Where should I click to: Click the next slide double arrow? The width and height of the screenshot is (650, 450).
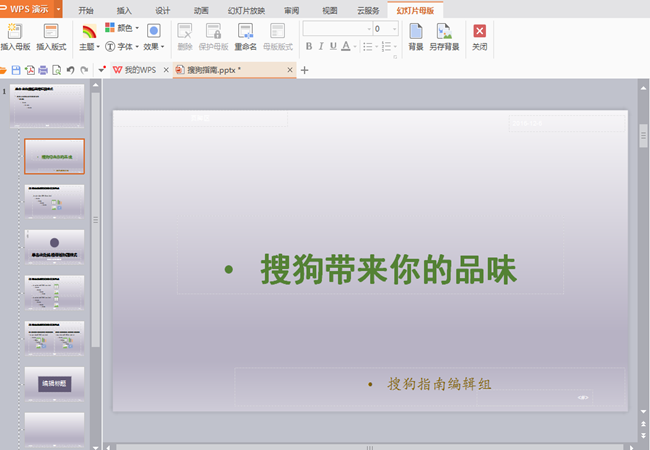point(643,435)
